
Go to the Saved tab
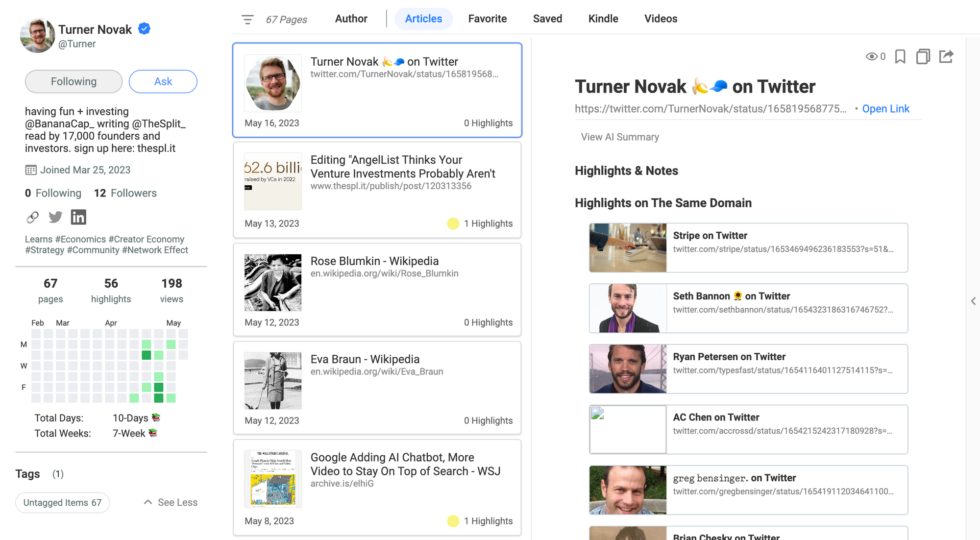coord(547,19)
